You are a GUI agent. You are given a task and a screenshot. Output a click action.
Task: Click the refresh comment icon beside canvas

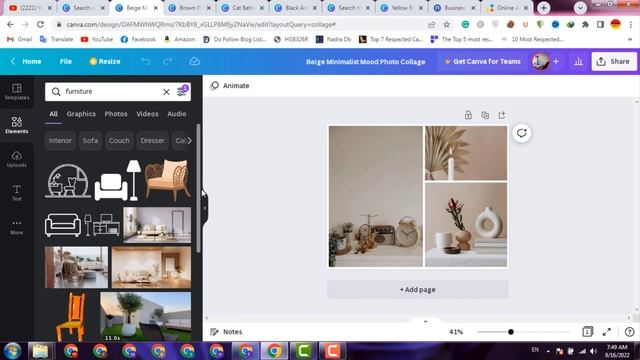522,133
